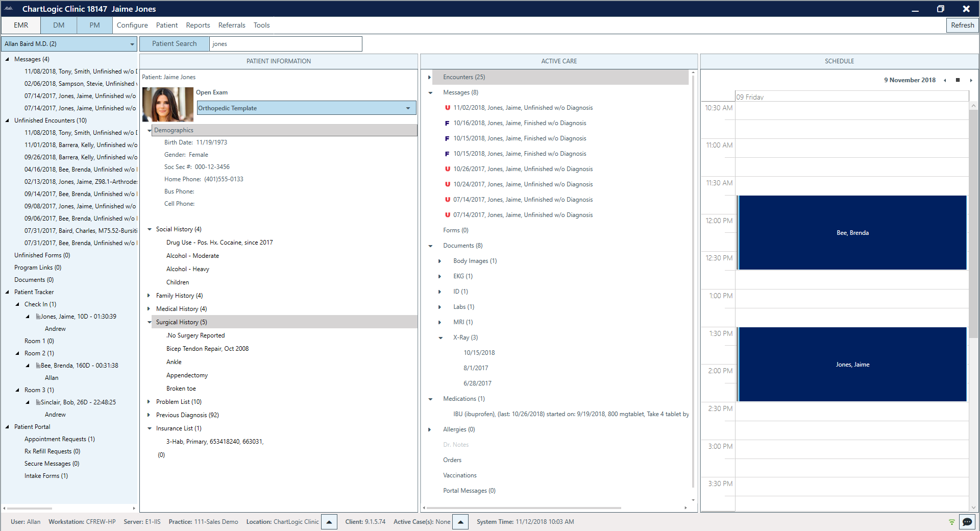Go to previous day with left arrow icon
Viewport: 980px width, 531px height.
tap(945, 80)
